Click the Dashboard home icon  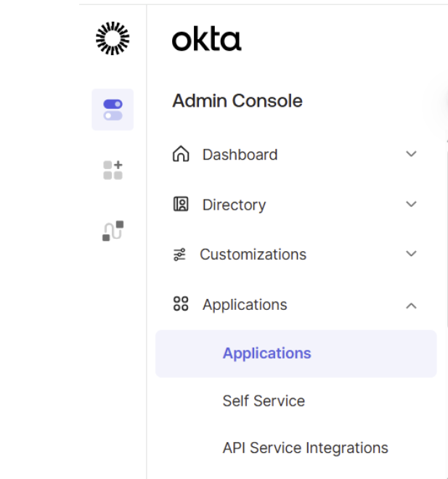coord(181,154)
